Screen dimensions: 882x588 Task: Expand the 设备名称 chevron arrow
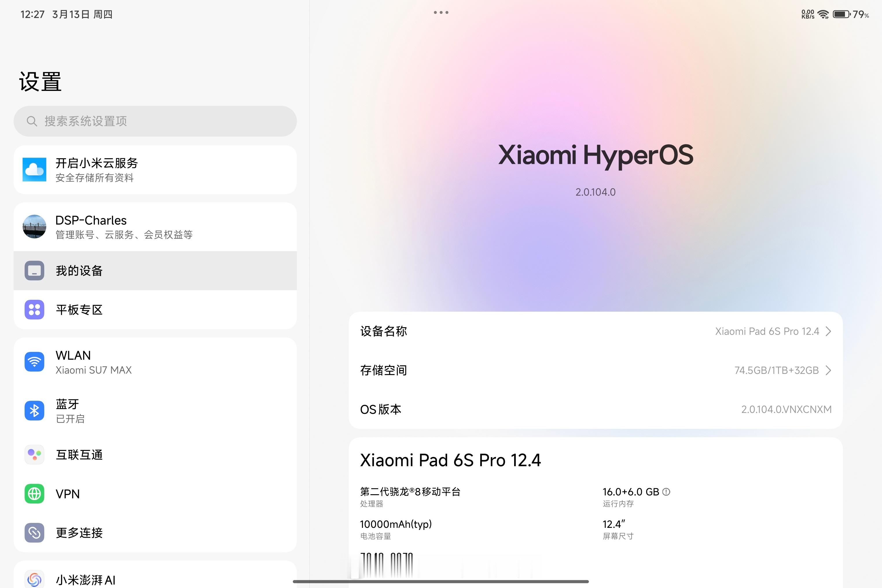tap(828, 331)
